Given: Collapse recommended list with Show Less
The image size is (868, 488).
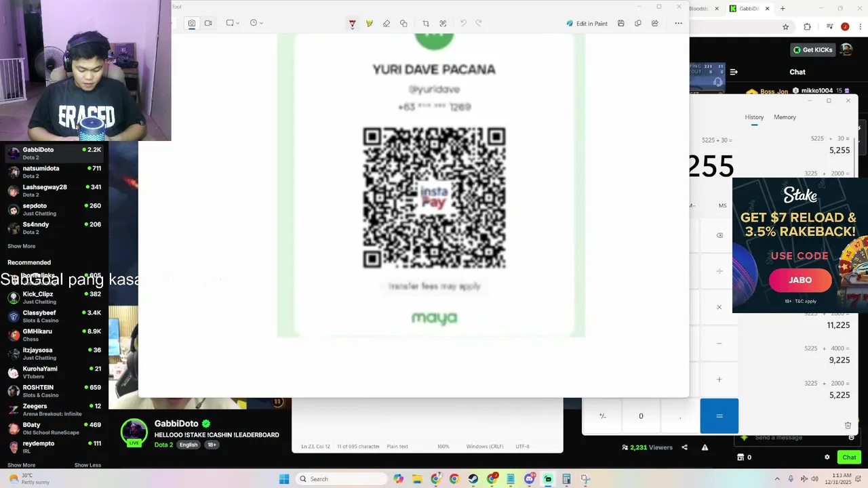Looking at the screenshot, I should coord(87,465).
